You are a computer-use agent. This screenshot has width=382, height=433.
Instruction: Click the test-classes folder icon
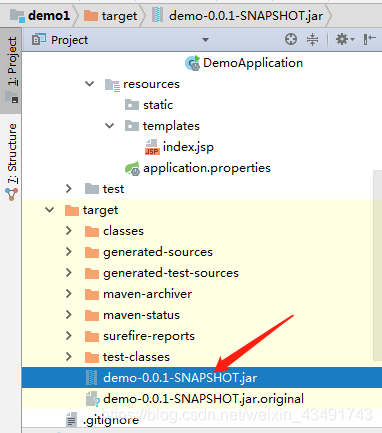point(92,357)
